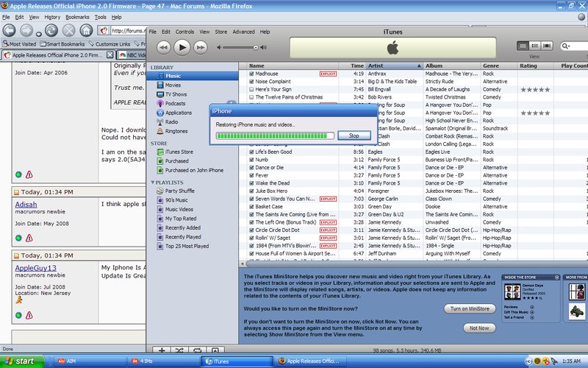Click the add playlist plus button

162,350
